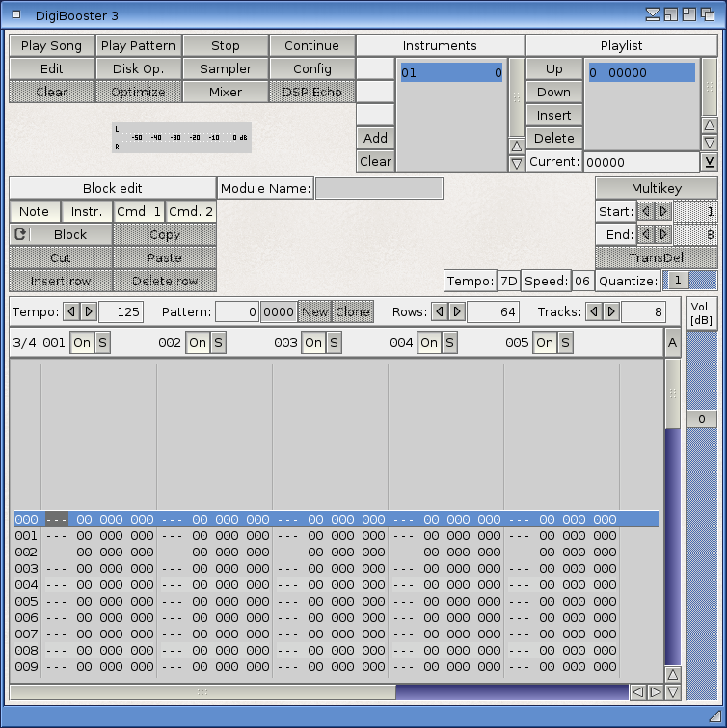The image size is (727, 728).
Task: Add a new instrument
Action: (375, 138)
